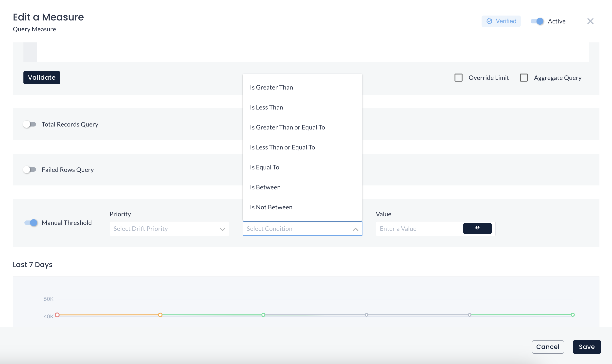Enable the Aggregate Query checkbox
This screenshot has width=612, height=364.
click(524, 78)
